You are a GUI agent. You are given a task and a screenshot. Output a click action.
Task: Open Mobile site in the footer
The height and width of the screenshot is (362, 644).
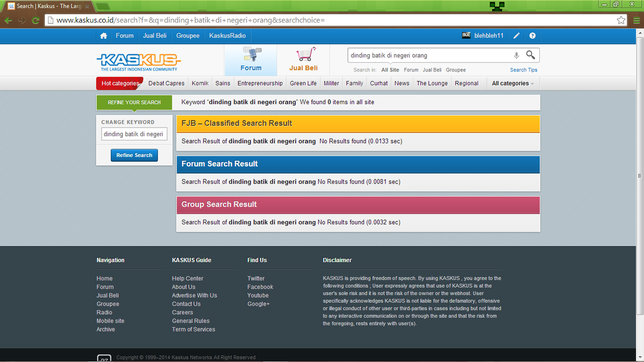coord(110,321)
